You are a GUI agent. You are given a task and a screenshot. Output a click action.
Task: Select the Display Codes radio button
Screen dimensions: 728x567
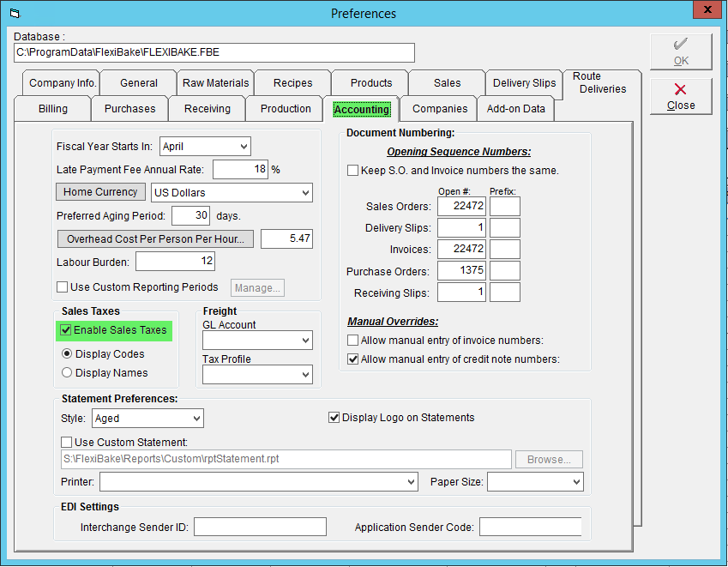pos(67,354)
